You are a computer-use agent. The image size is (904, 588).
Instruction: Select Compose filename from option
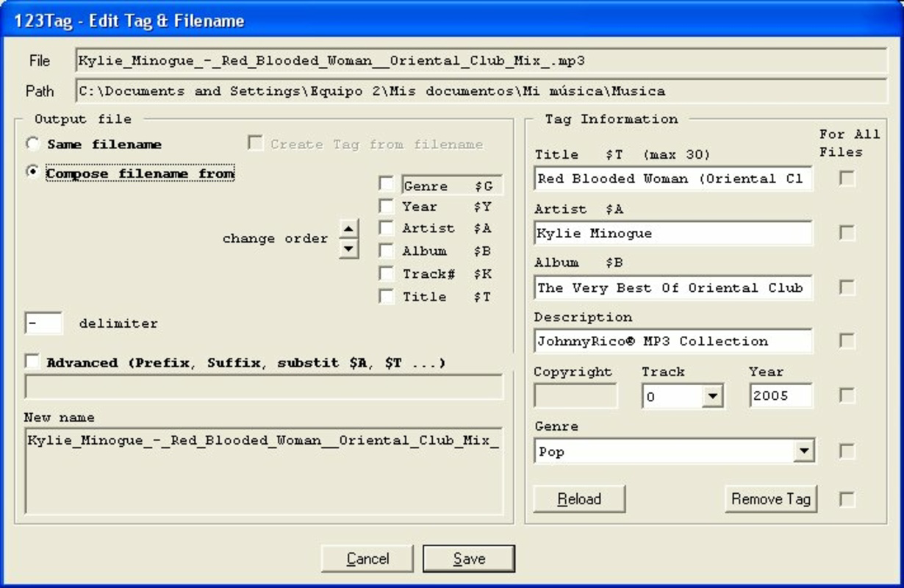click(33, 173)
